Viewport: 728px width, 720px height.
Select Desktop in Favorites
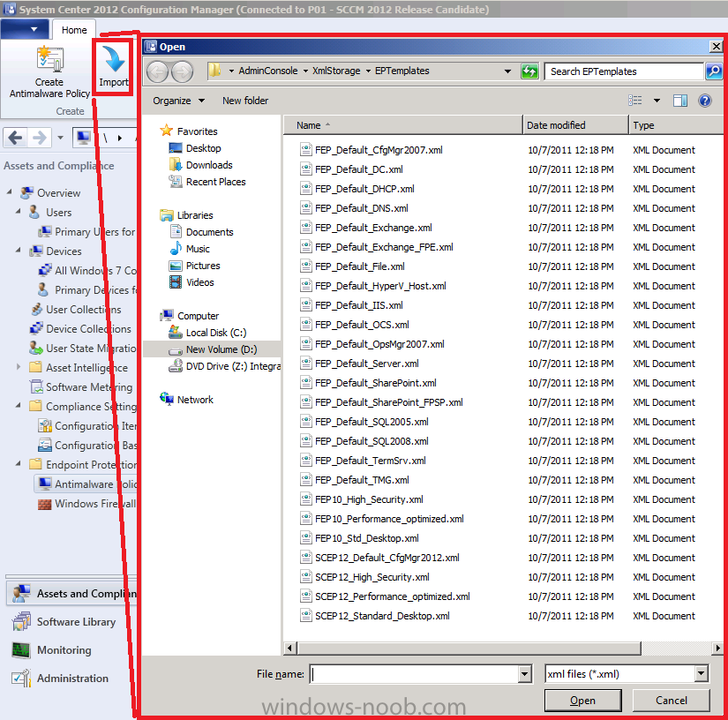[x=203, y=148]
